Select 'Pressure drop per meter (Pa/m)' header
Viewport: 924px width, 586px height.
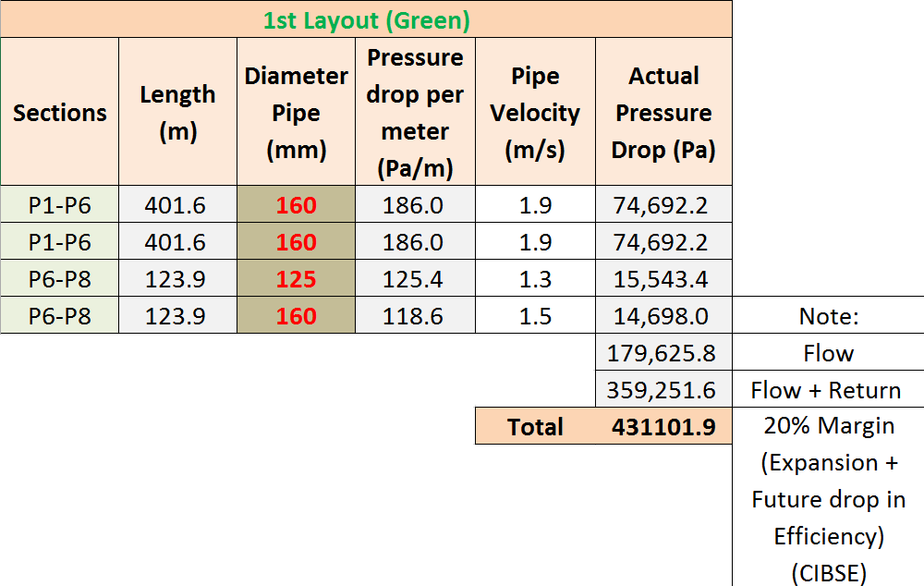(x=415, y=113)
